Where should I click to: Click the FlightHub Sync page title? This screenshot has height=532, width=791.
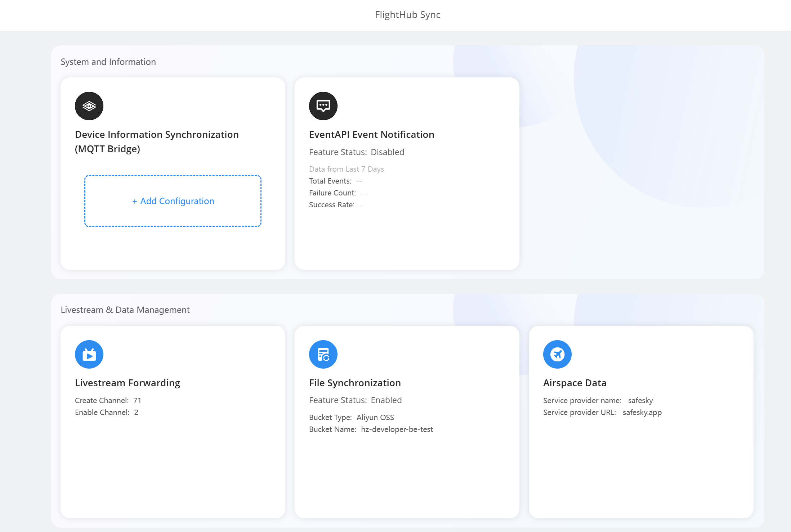point(407,14)
